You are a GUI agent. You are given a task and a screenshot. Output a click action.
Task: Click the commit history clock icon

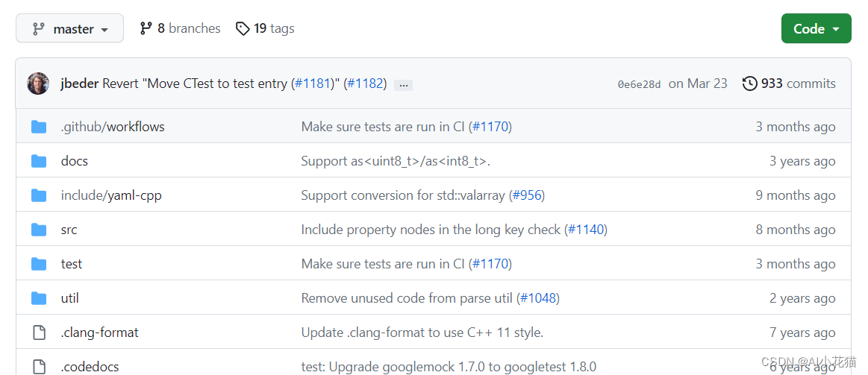(x=749, y=83)
